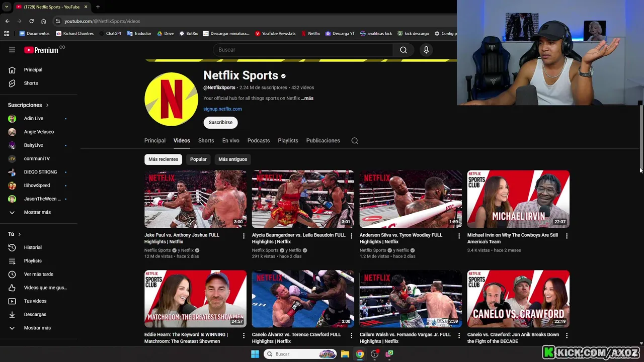Viewport: 644px width, 362px height.
Task: Open Drive bookmark in bookmarks bar
Action: tap(165, 34)
